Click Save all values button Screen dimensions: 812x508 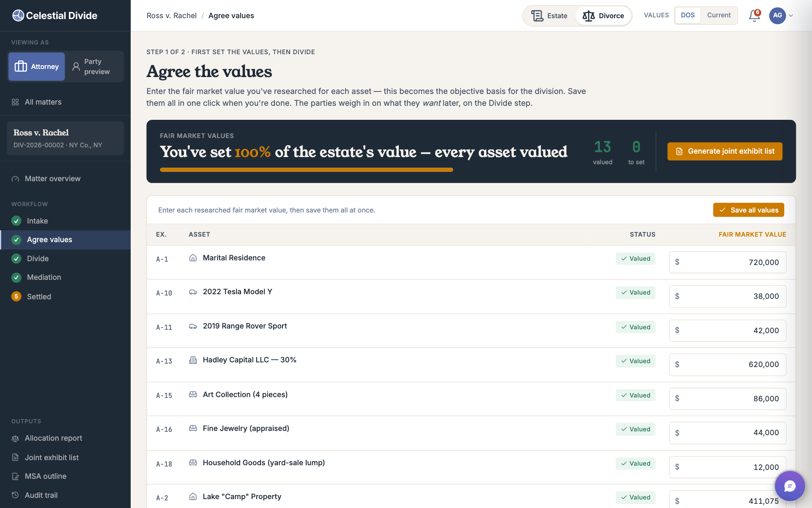[748, 210]
